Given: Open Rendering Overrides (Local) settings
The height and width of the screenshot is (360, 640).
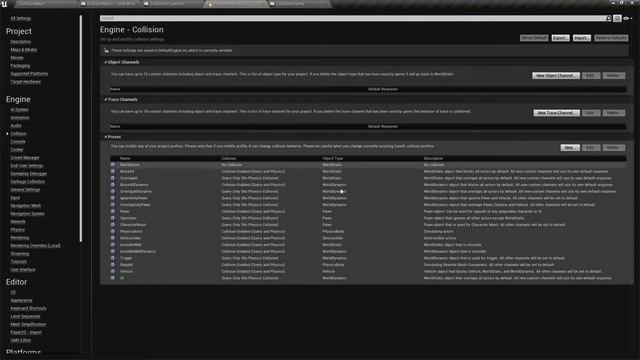Looking at the screenshot, I should (35, 246).
